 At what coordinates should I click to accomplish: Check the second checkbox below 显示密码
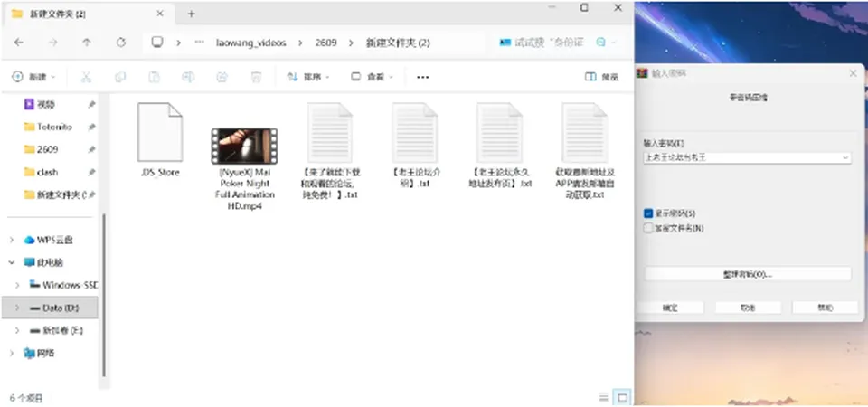[648, 228]
